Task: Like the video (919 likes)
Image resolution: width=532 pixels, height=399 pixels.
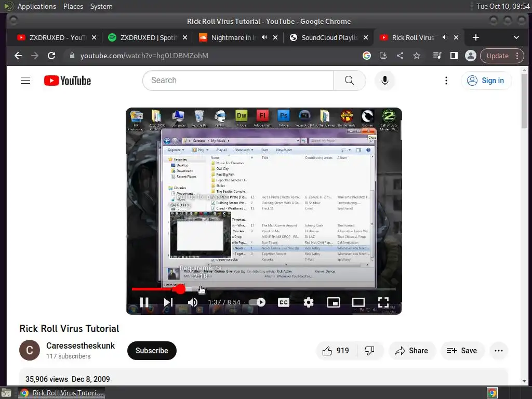Action: 336,351
